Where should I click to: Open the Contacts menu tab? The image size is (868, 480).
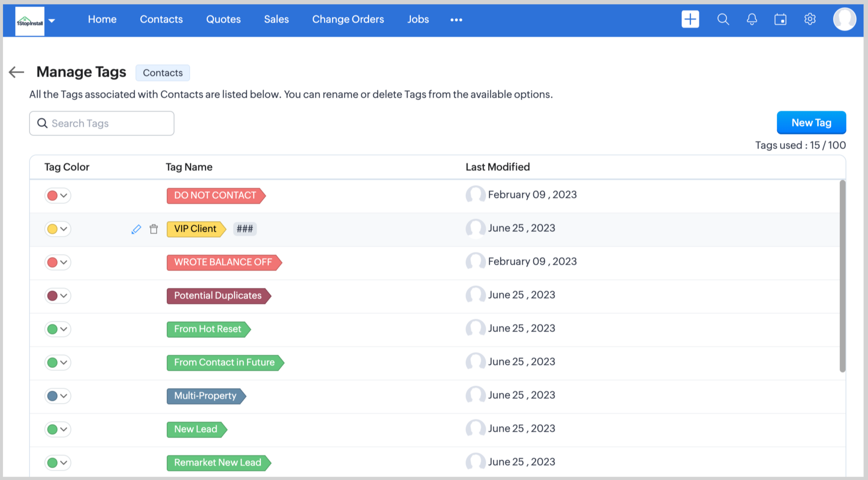tap(161, 19)
